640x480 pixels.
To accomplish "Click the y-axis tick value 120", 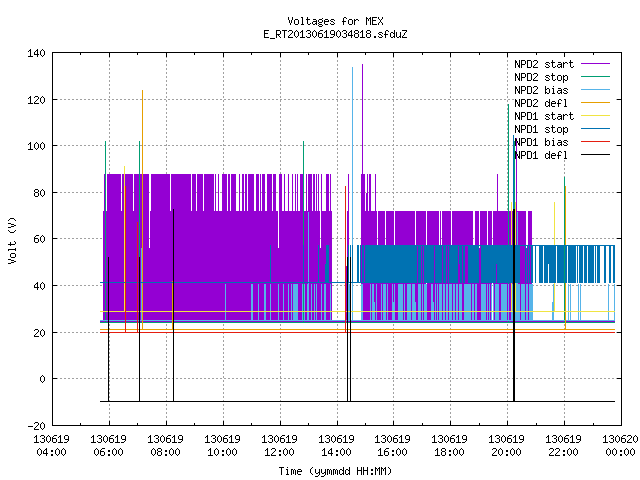I will pos(36,100).
